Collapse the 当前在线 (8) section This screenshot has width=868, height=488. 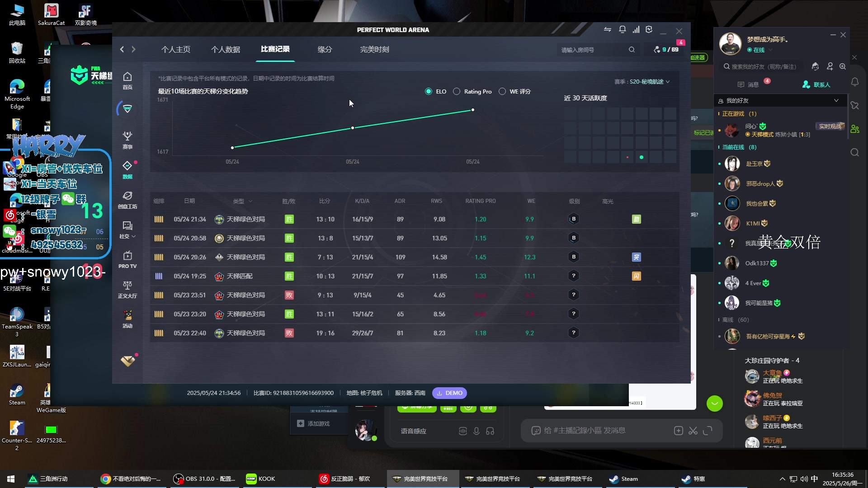click(x=737, y=147)
